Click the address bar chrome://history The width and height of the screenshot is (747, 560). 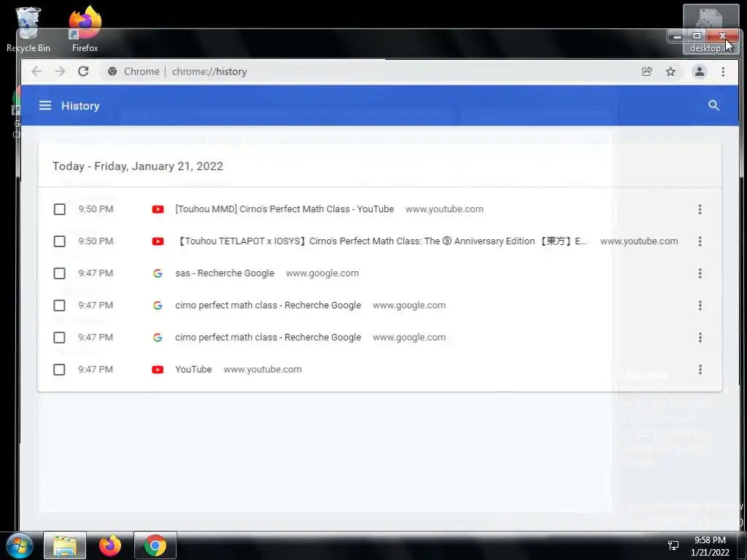point(209,71)
